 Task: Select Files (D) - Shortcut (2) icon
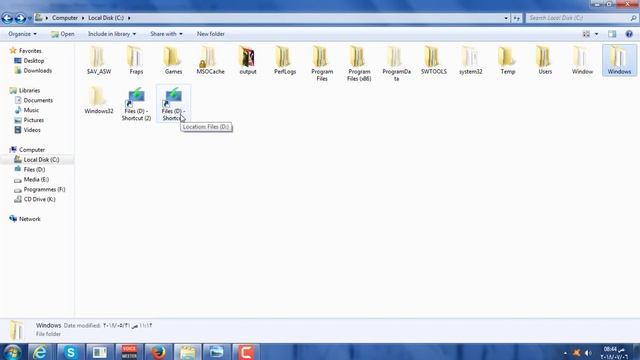pos(136,104)
